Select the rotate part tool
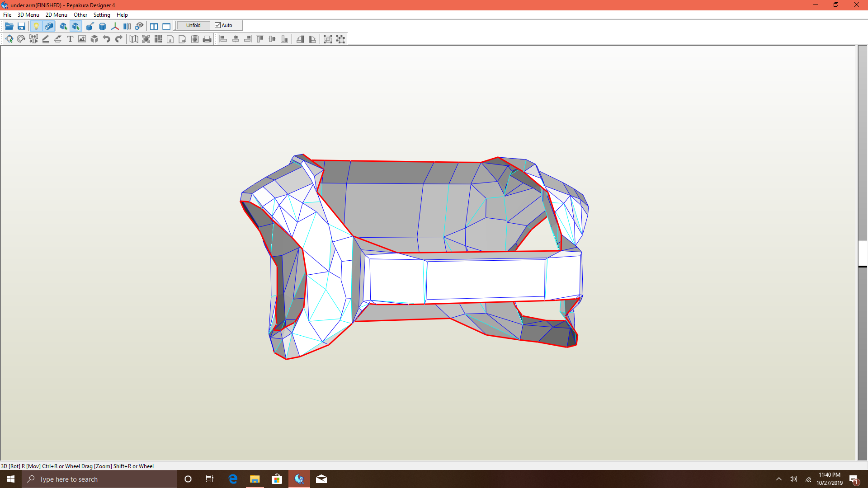Image resolution: width=868 pixels, height=488 pixels. (x=21, y=39)
